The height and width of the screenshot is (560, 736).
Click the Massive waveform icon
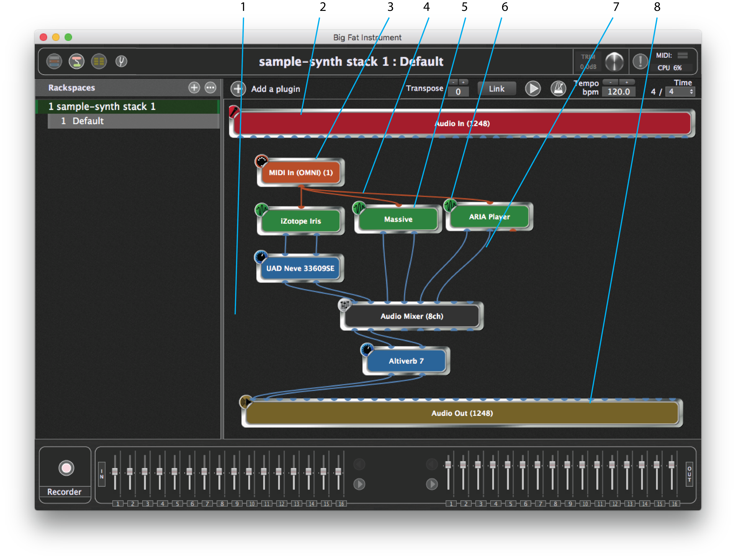point(359,208)
